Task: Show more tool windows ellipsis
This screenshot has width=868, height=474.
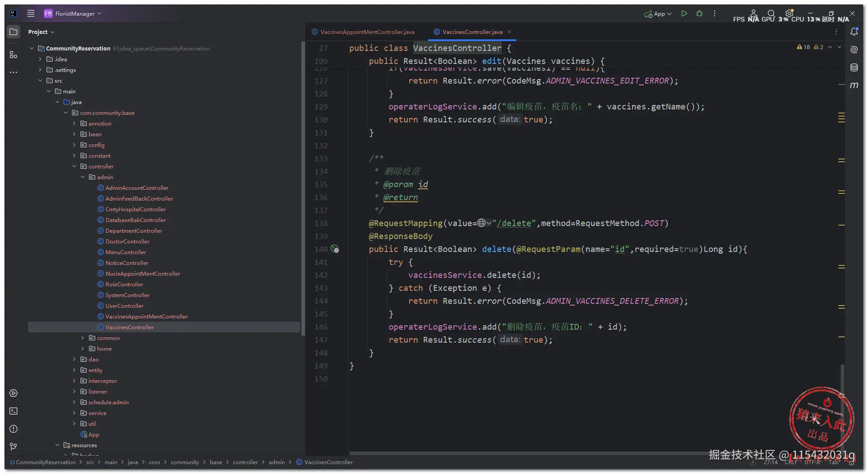Action: [x=13, y=72]
